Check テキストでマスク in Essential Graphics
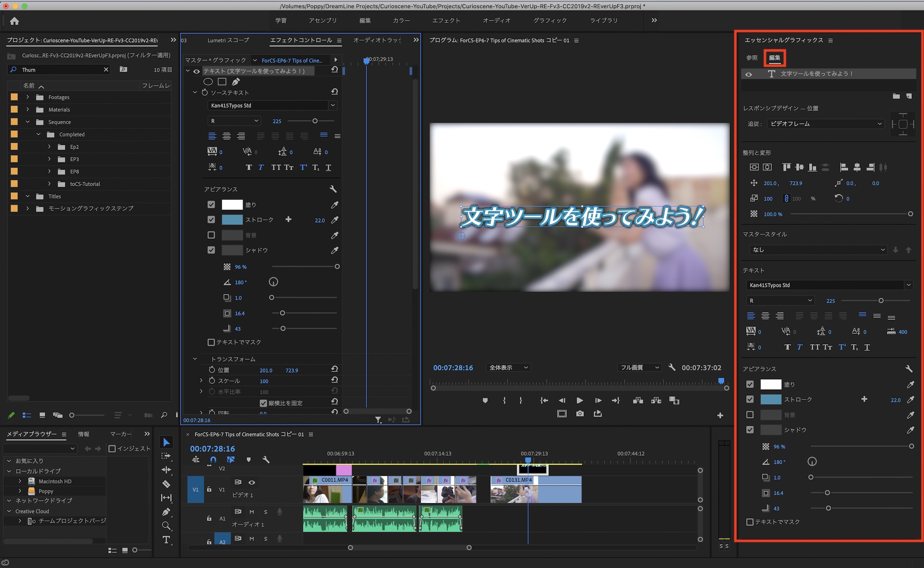The height and width of the screenshot is (568, 924). coord(750,522)
